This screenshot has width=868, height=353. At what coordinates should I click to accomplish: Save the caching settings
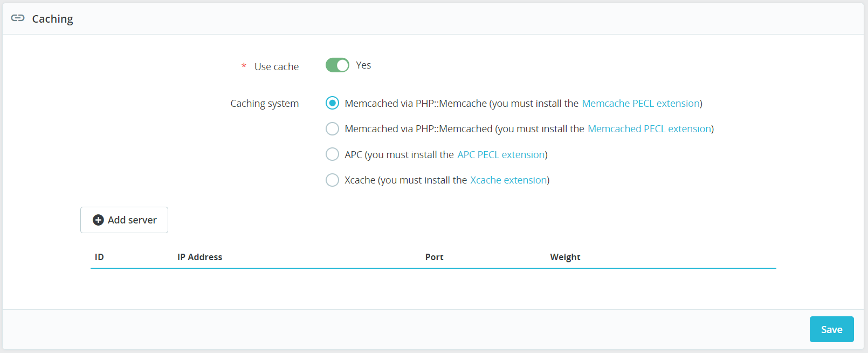click(x=831, y=329)
